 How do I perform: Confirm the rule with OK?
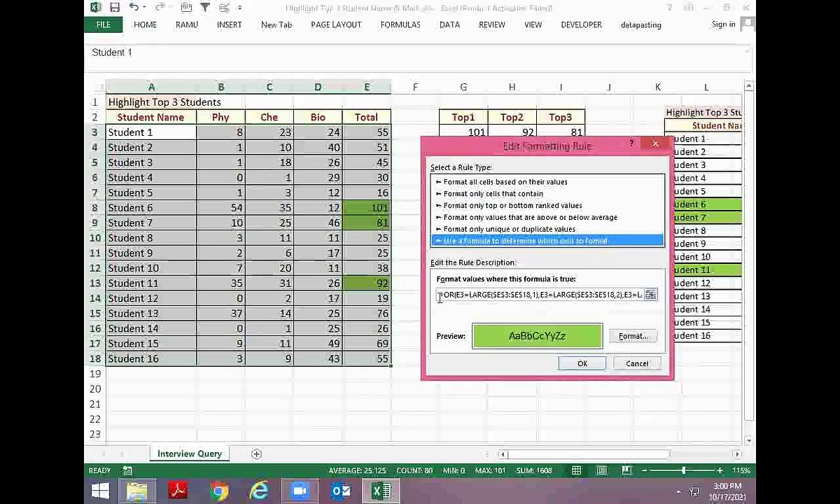(x=582, y=363)
